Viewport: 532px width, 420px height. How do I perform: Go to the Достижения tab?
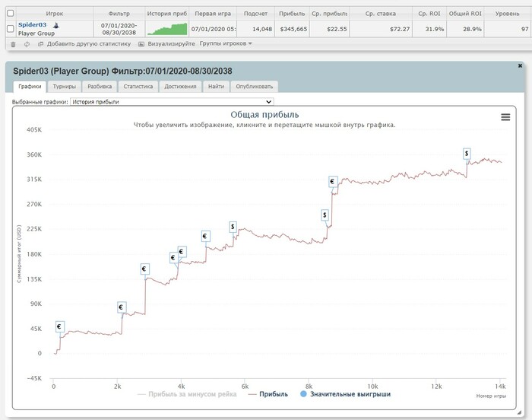point(181,86)
